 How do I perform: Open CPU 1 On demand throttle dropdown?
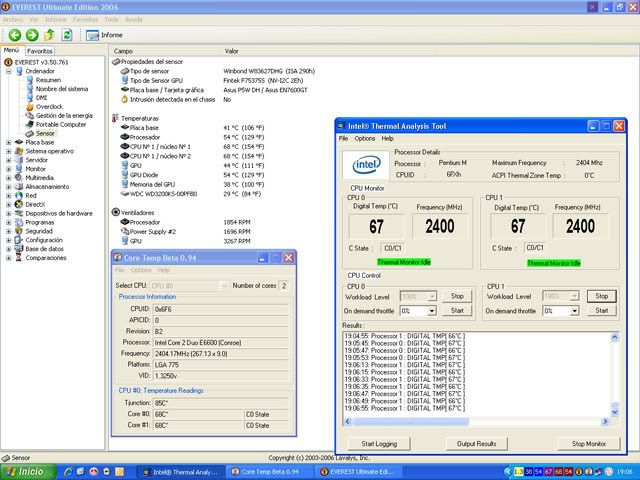(574, 311)
